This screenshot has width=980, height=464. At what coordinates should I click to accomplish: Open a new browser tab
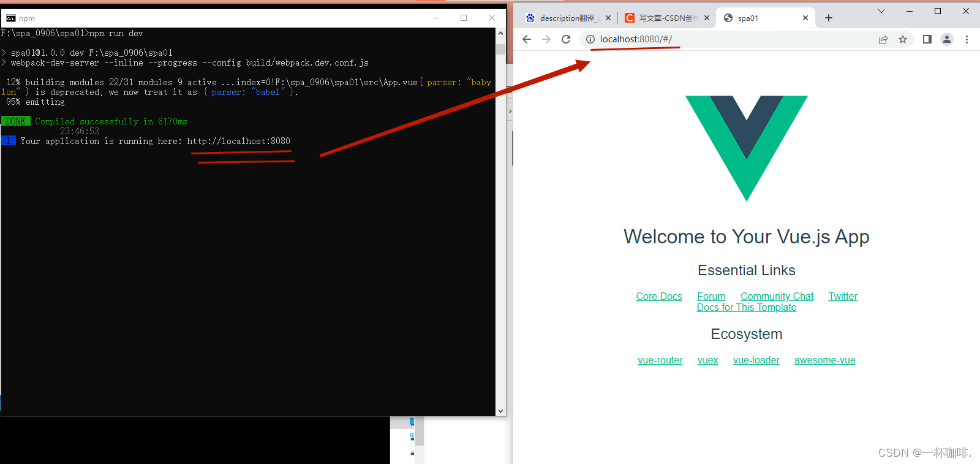click(x=829, y=18)
